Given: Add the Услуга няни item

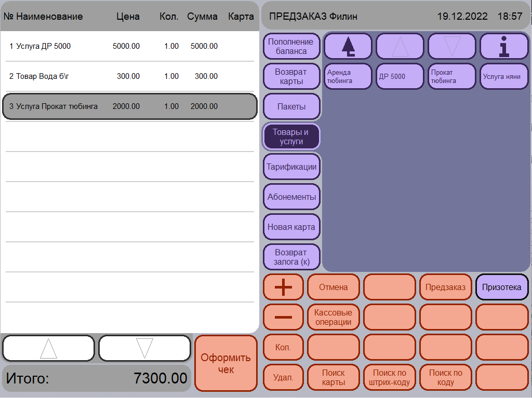Looking at the screenshot, I should 504,77.
